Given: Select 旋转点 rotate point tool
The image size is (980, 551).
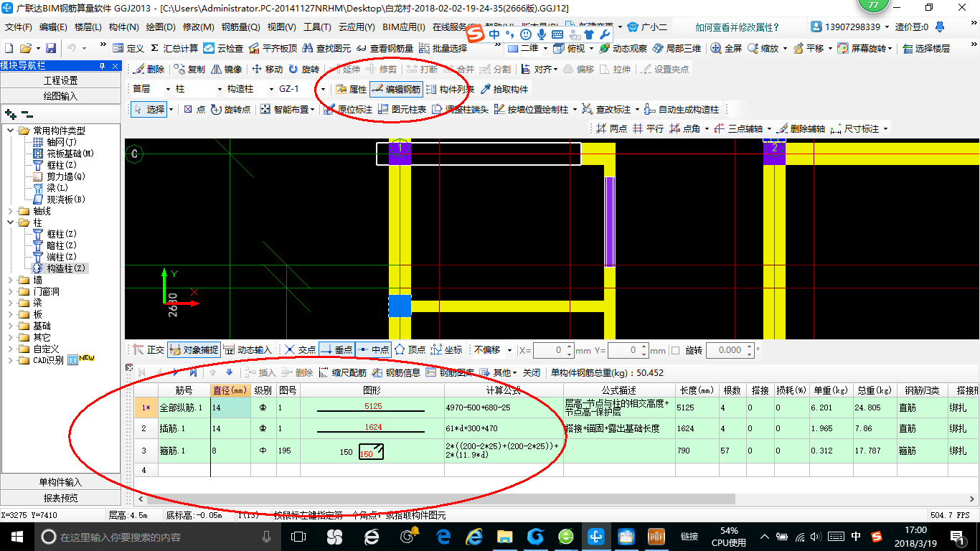Looking at the screenshot, I should (230, 109).
